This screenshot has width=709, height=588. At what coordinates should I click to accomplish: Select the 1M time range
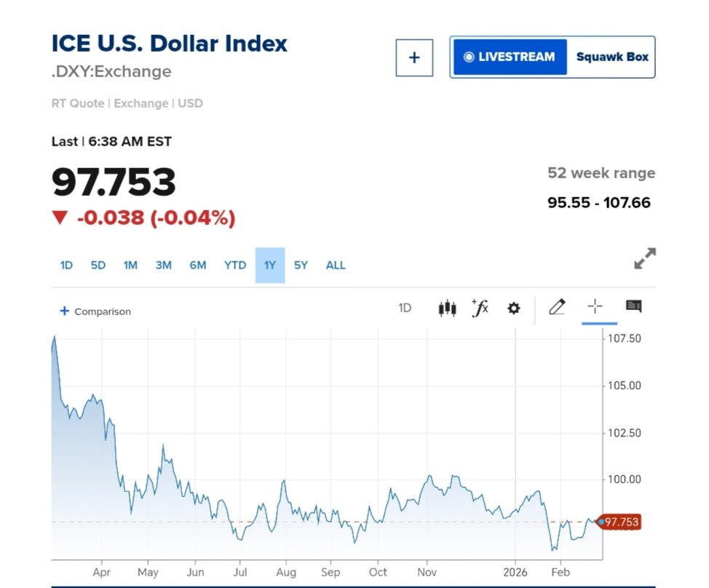[130, 265]
